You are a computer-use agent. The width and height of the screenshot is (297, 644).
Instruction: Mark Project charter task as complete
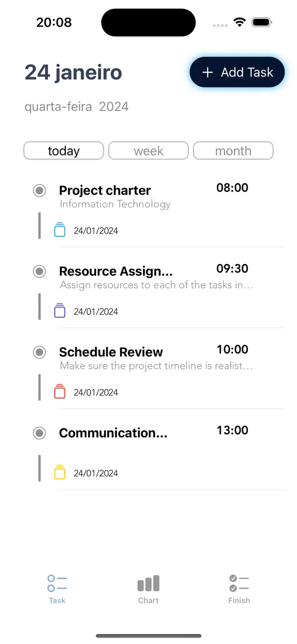pyautogui.click(x=39, y=191)
